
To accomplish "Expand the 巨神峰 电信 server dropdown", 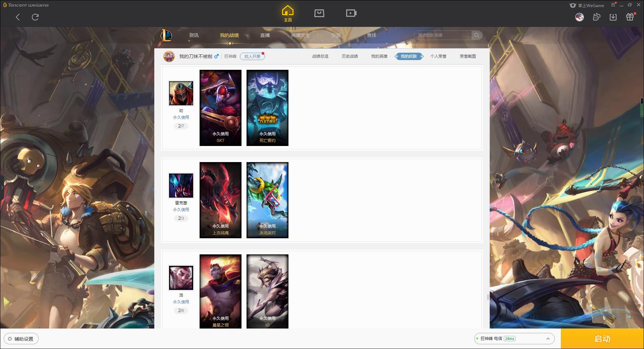I will click(514, 339).
